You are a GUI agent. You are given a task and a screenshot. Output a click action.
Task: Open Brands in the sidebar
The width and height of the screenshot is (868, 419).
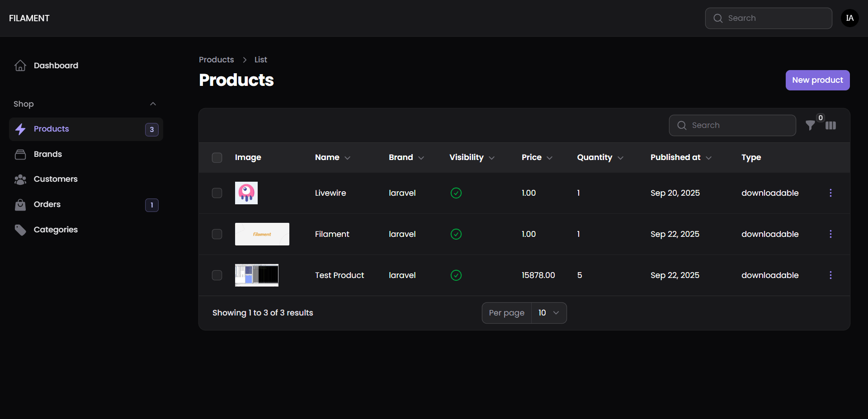pyautogui.click(x=86, y=155)
